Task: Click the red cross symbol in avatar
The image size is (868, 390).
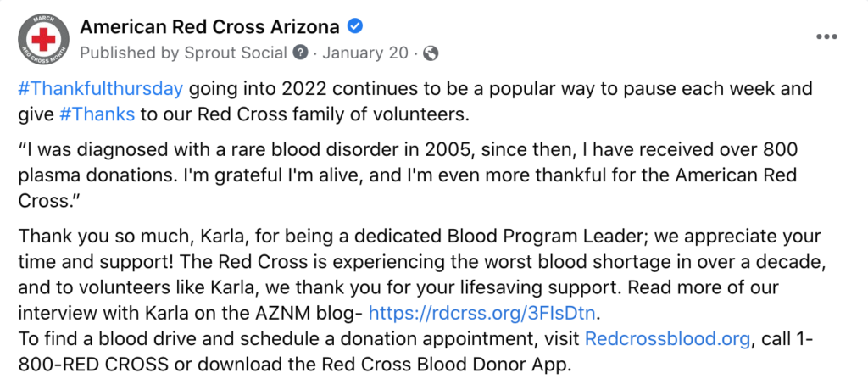Action: 44,39
